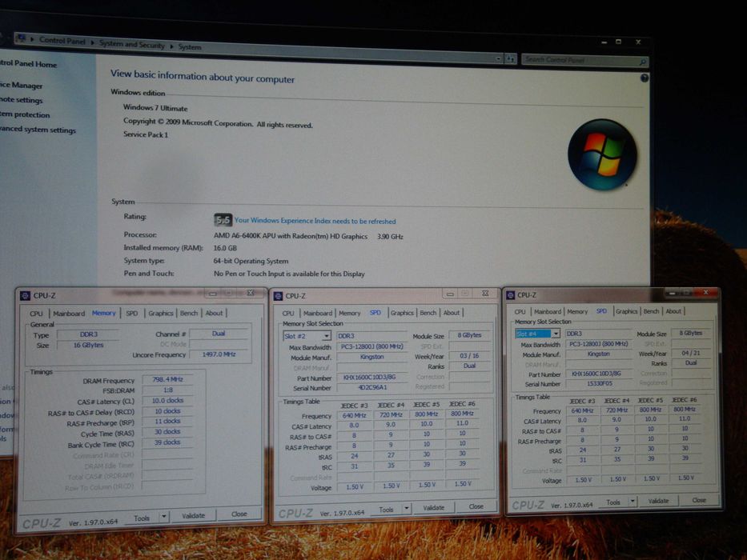This screenshot has width=747, height=560.
Task: Click Tools in the middle CPU-Z window
Action: 386,510
